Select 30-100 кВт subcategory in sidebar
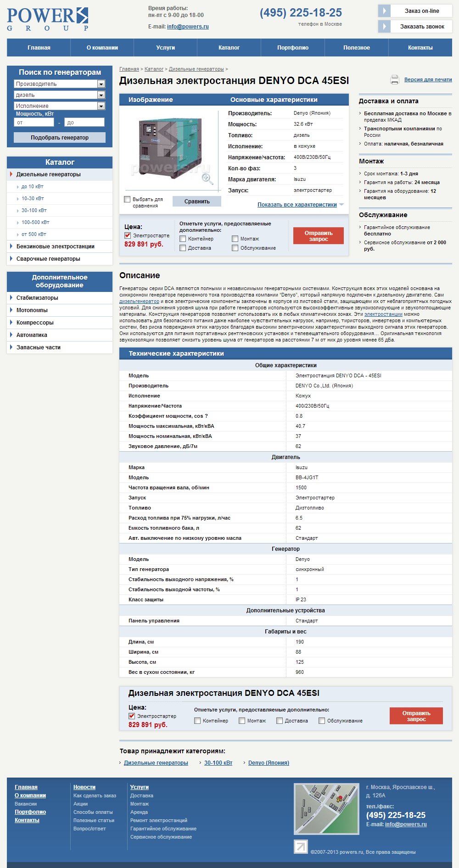Viewport: 459px width, 868px height. (x=34, y=211)
